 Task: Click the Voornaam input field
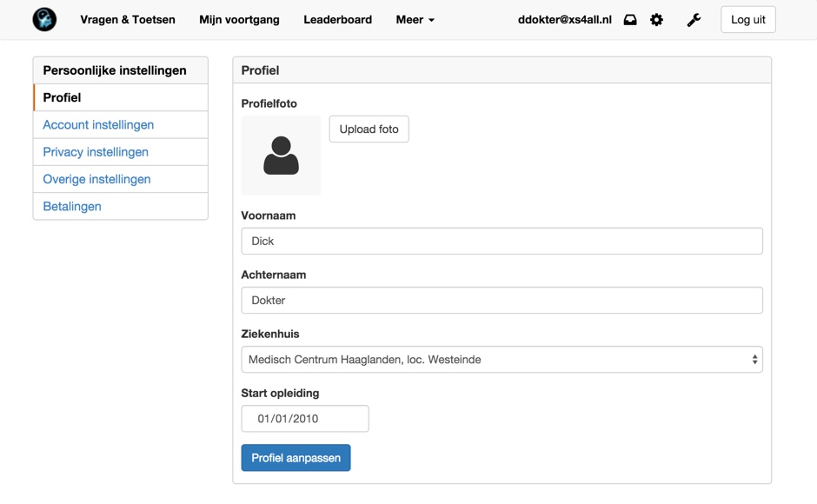coord(501,242)
